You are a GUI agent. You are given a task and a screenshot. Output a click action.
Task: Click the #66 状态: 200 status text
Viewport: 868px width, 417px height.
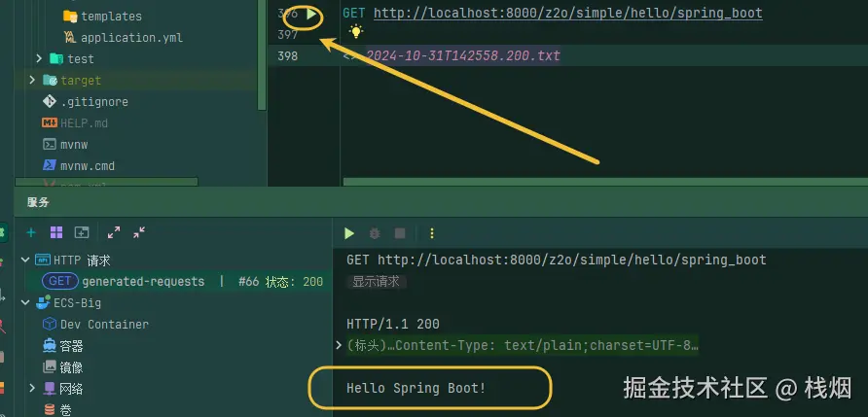(x=280, y=282)
